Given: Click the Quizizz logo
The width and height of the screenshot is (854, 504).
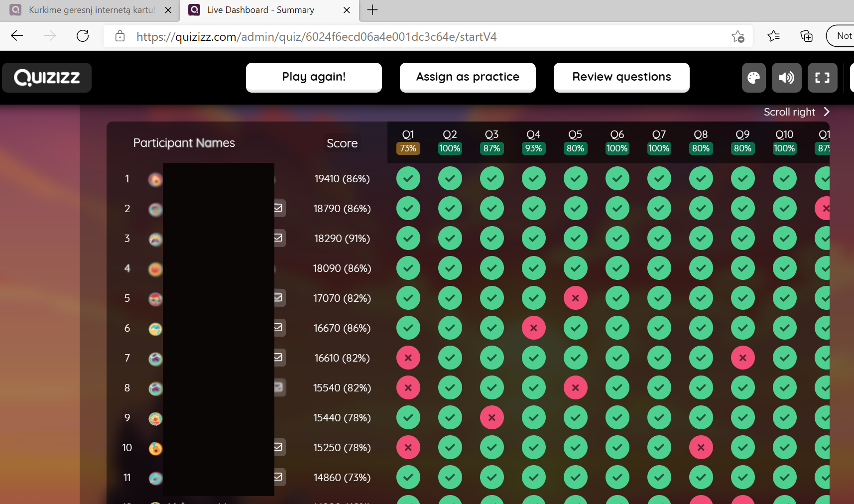Looking at the screenshot, I should click(x=47, y=78).
